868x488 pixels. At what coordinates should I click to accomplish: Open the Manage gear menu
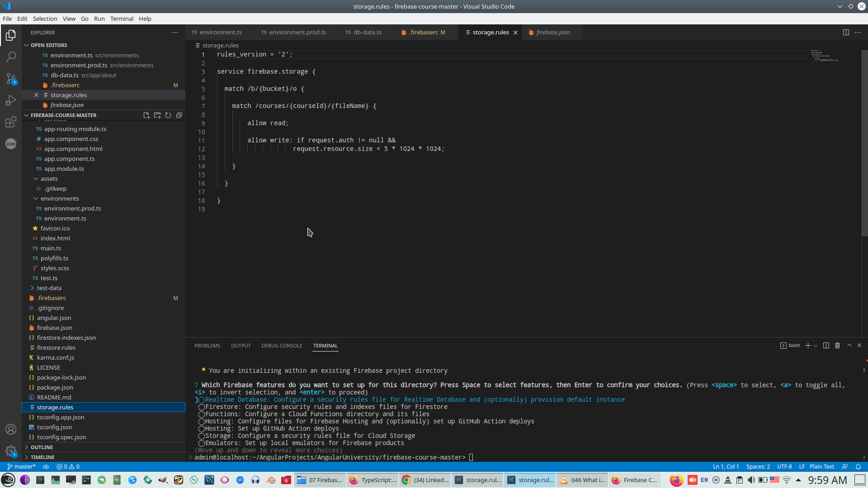pos(11,450)
